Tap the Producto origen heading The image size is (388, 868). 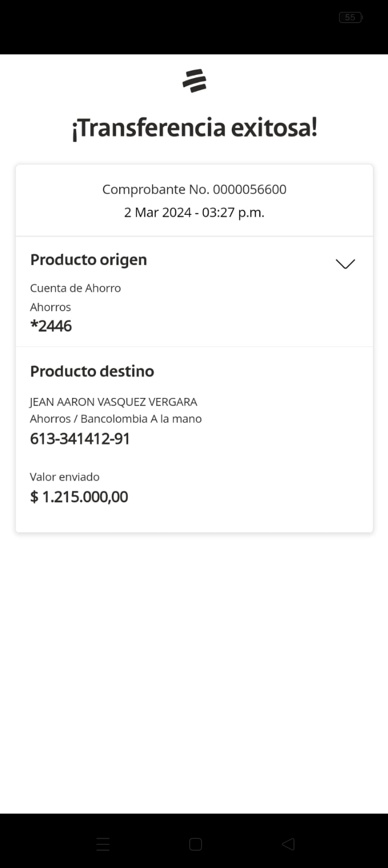(88, 260)
